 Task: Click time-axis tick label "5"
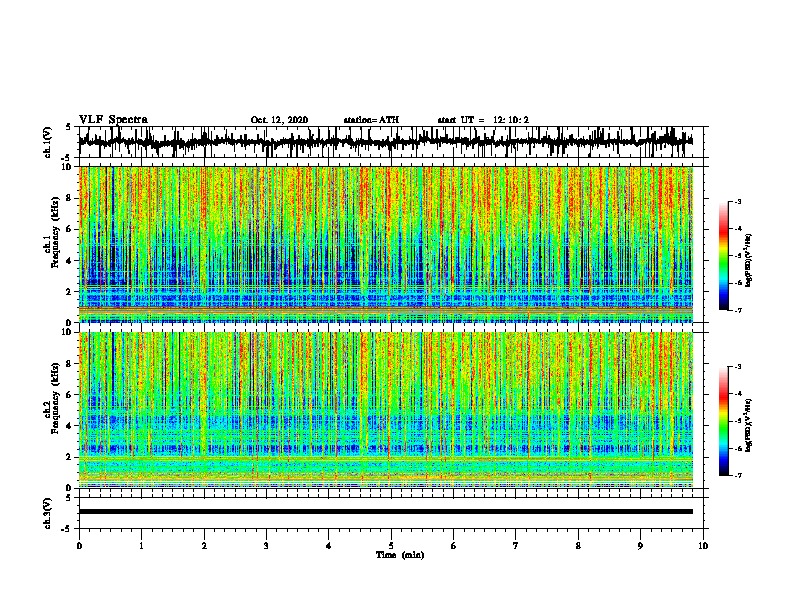click(x=391, y=545)
